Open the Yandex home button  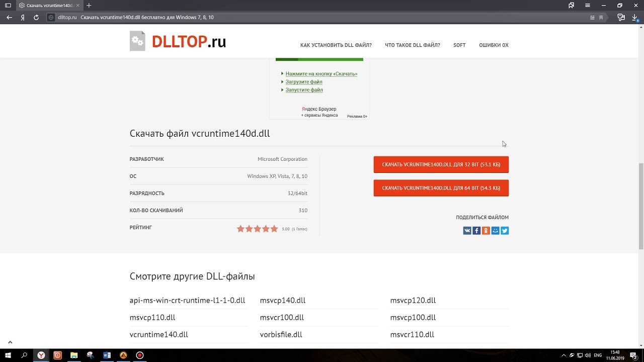pos(23,17)
